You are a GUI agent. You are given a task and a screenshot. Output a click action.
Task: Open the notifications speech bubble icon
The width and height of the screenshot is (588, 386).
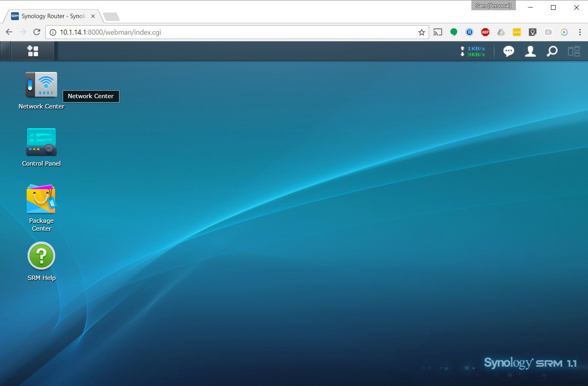pyautogui.click(x=509, y=51)
